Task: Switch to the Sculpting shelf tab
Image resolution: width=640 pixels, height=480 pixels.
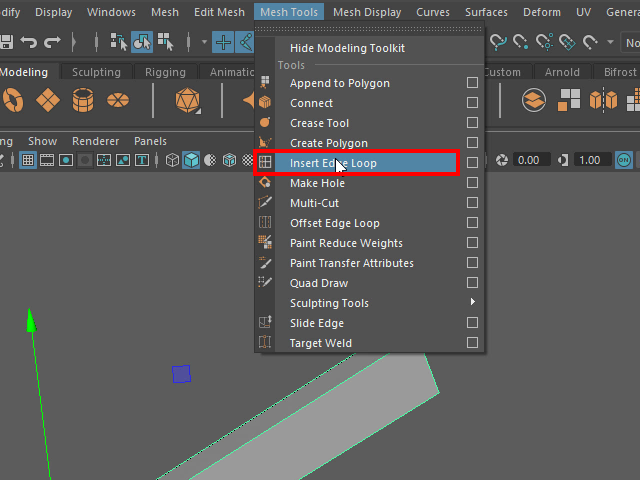Action: 96,72
